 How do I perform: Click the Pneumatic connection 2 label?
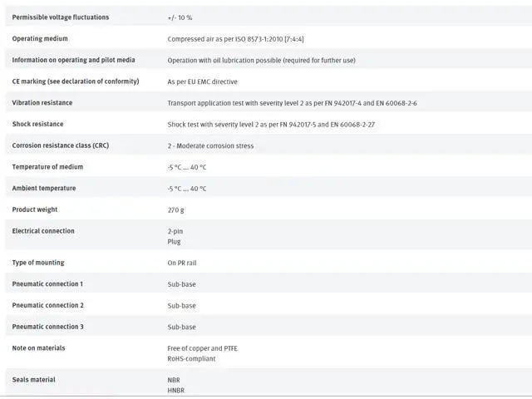47,305
